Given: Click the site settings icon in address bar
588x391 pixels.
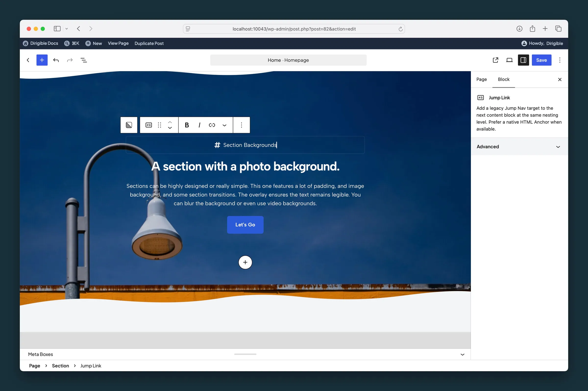Looking at the screenshot, I should click(188, 29).
